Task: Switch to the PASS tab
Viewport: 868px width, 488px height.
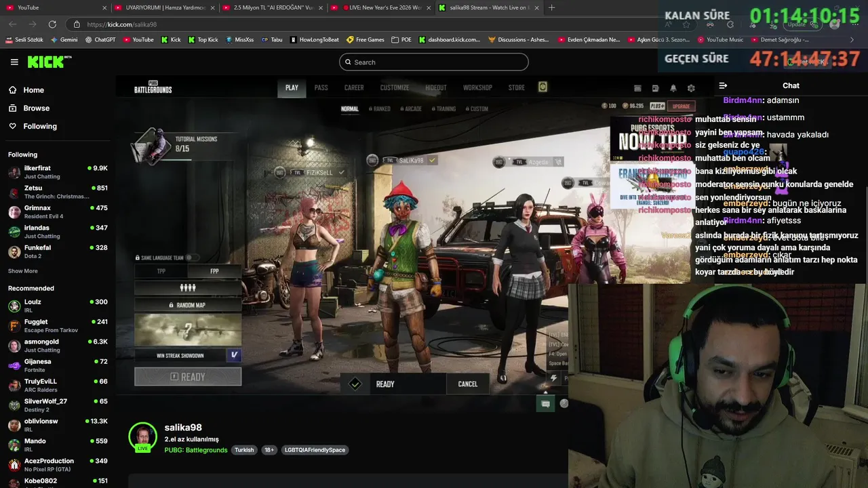Action: click(321, 87)
